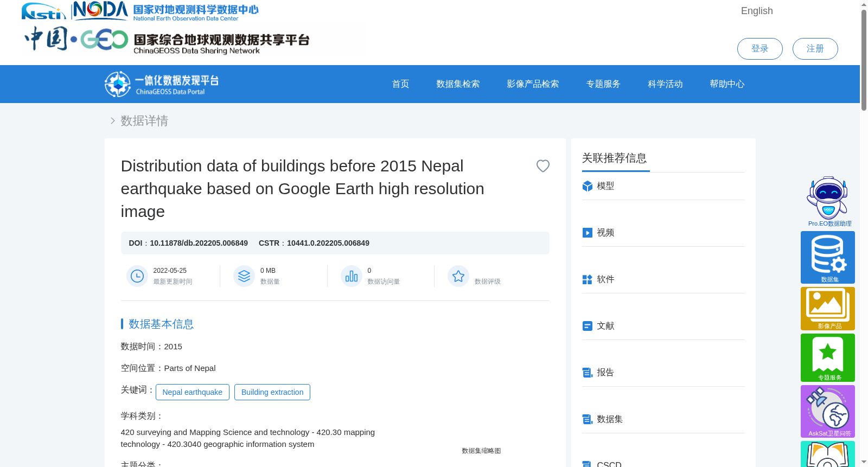Open 科学活动 menu item
The image size is (868, 467).
point(665,84)
